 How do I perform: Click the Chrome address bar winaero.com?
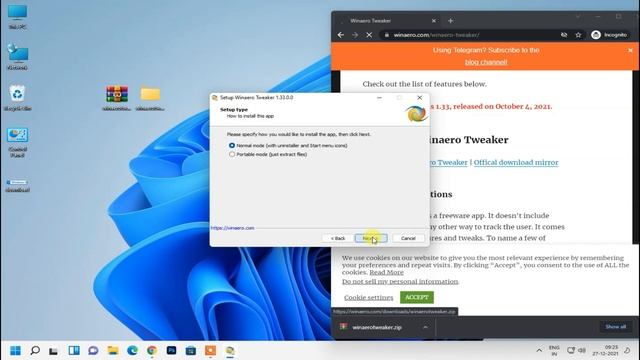469,35
